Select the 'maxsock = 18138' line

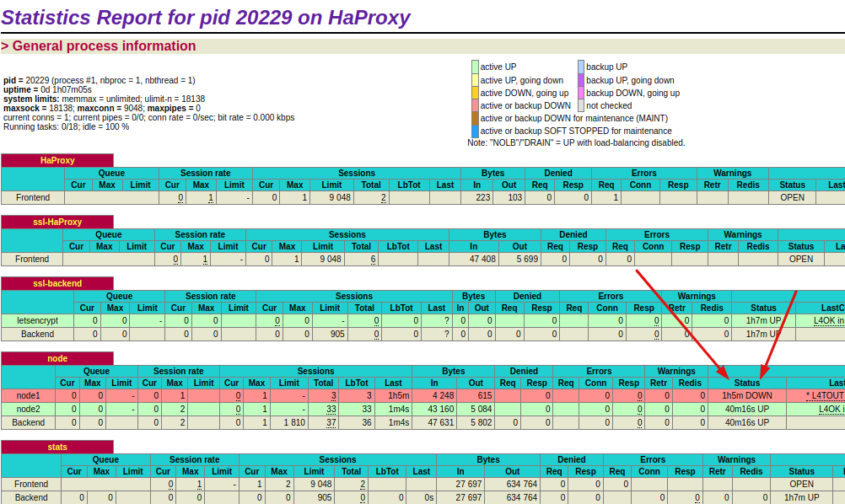102,108
